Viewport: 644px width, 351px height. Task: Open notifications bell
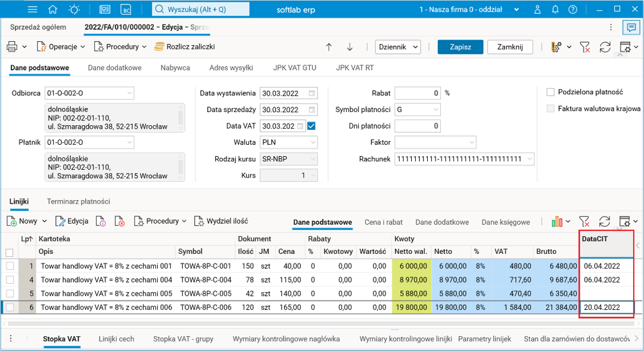coord(555,10)
